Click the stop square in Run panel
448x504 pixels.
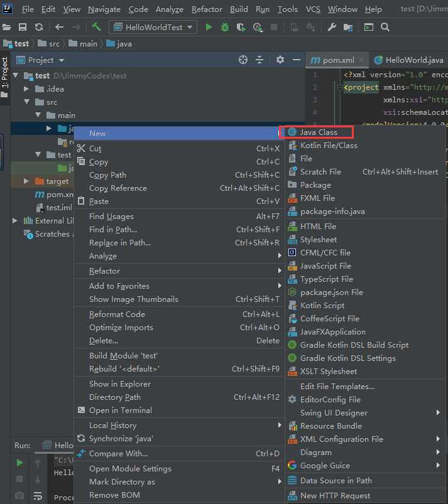tap(19, 479)
